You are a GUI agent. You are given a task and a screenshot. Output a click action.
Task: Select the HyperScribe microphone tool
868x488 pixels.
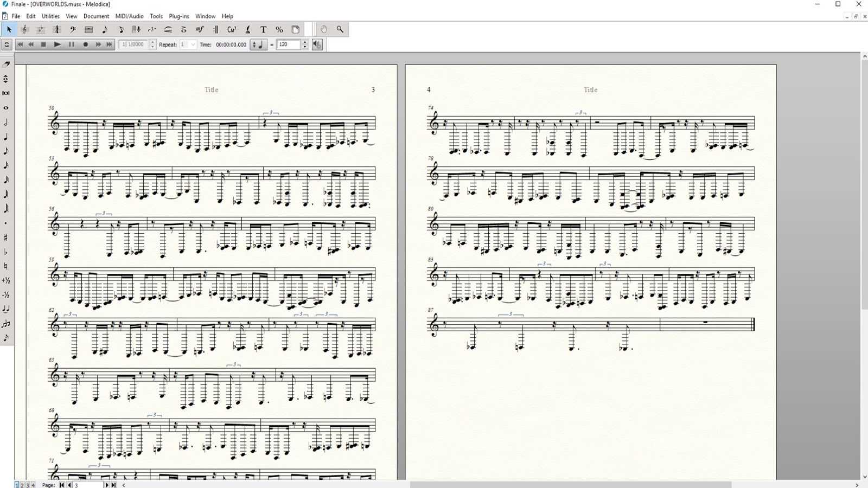tap(136, 29)
